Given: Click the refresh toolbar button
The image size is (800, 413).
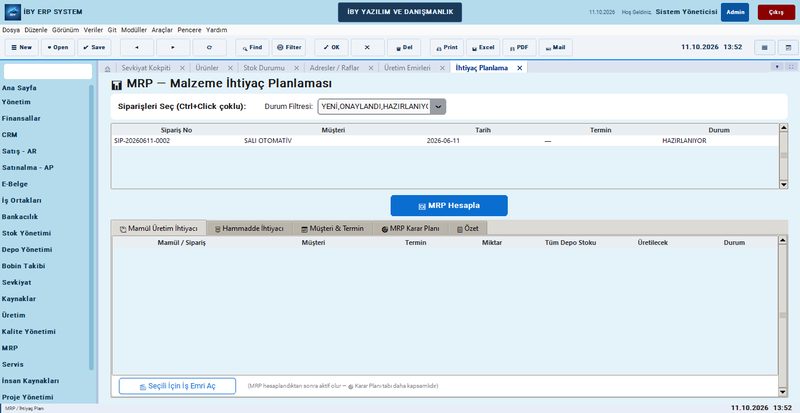Looking at the screenshot, I should pos(209,47).
